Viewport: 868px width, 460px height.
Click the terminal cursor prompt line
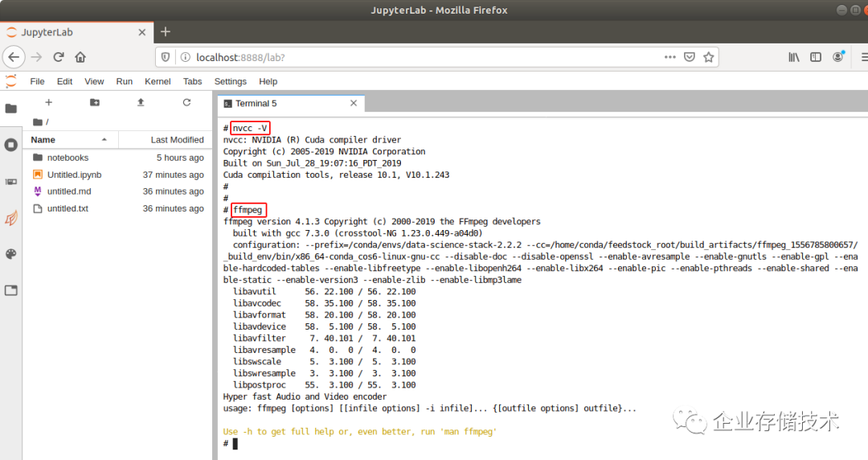coord(231,443)
